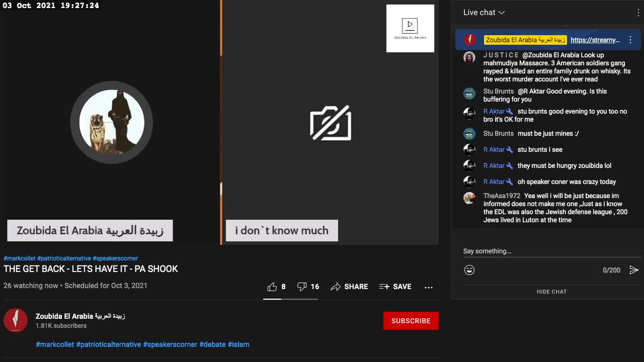Click pinned message author avatar
This screenshot has width=644, height=362.
[470, 40]
